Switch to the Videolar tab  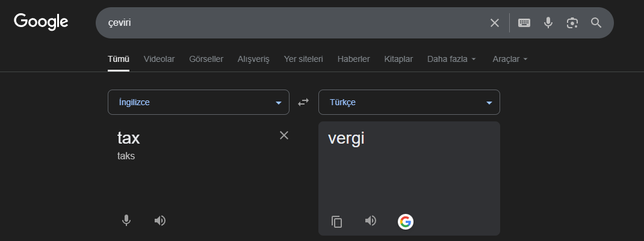tap(159, 59)
